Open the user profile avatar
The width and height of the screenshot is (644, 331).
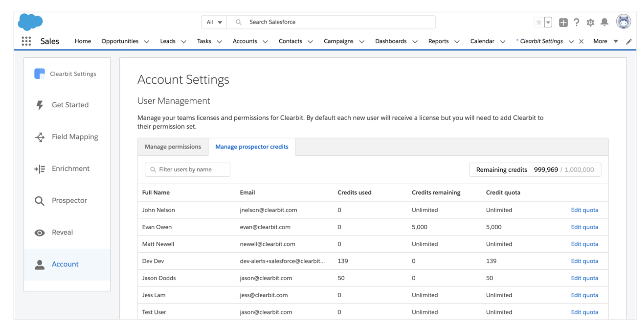tap(624, 21)
